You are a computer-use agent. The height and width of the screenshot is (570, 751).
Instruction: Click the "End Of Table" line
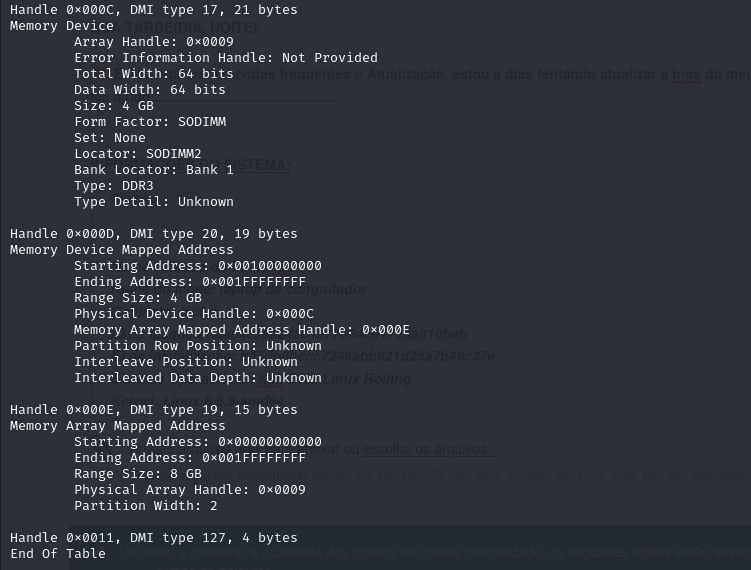click(57, 554)
